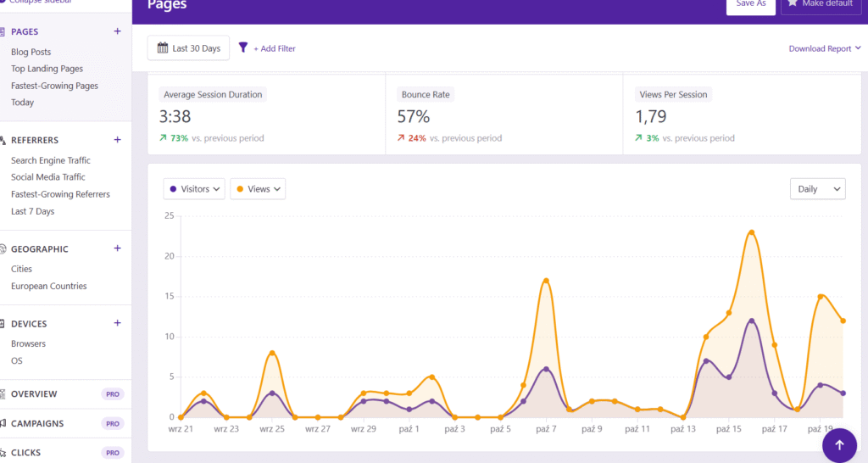Click the peak Views point near paź 16

(x=752, y=232)
